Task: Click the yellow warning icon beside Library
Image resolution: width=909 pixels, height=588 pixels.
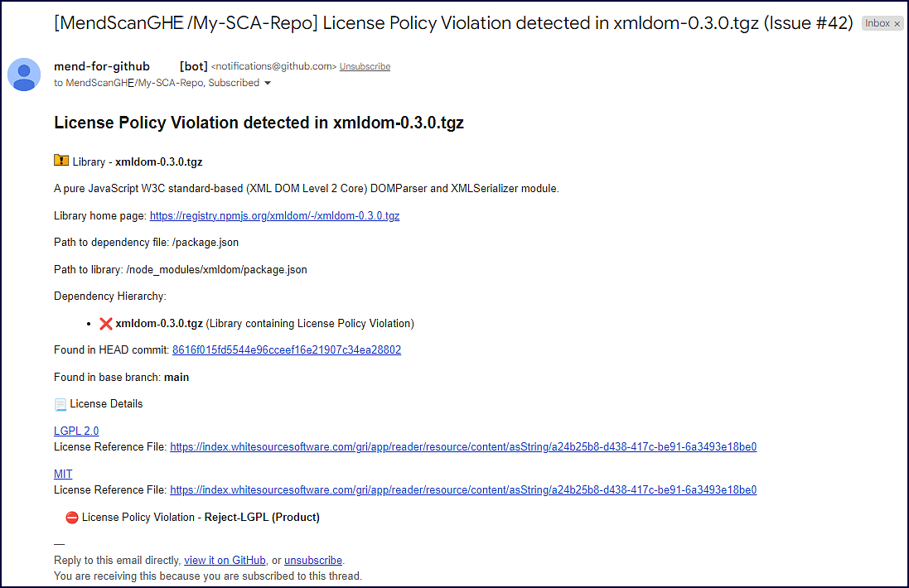Action: click(61, 161)
